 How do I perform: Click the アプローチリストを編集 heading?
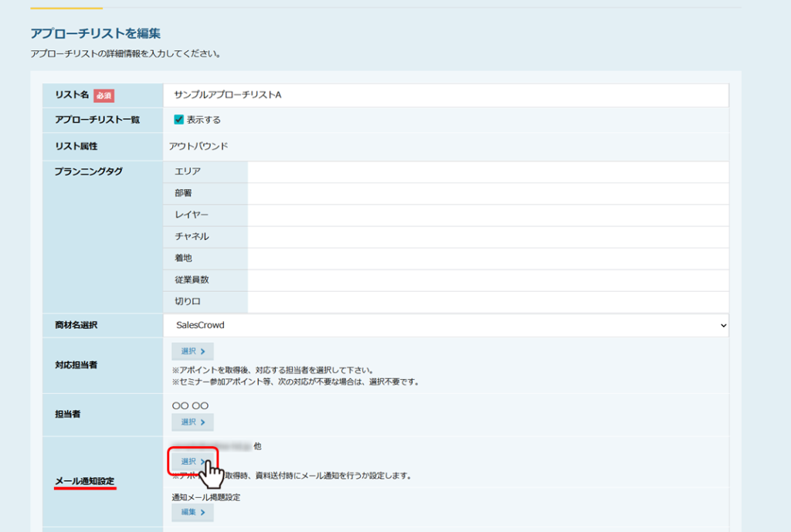[95, 33]
